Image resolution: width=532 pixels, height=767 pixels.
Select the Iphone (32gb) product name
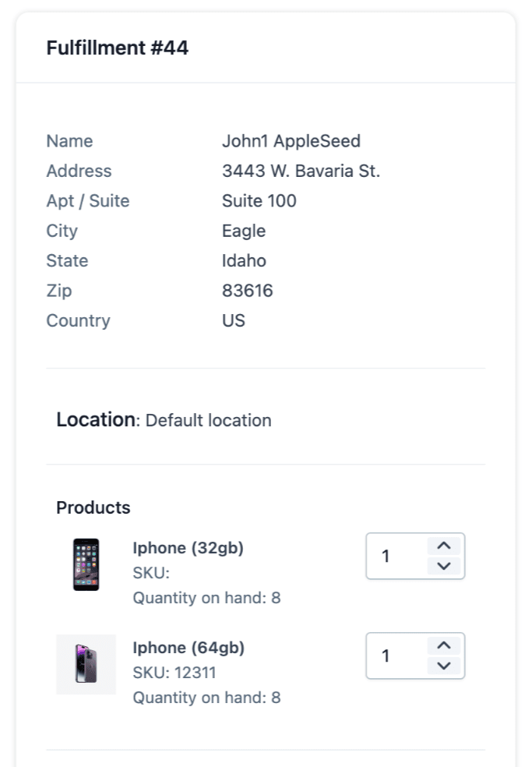[188, 548]
